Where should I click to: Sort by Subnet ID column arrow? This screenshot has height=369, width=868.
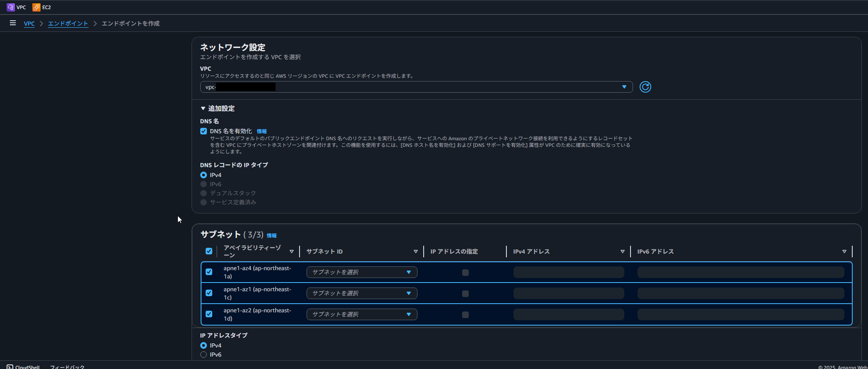pos(416,252)
